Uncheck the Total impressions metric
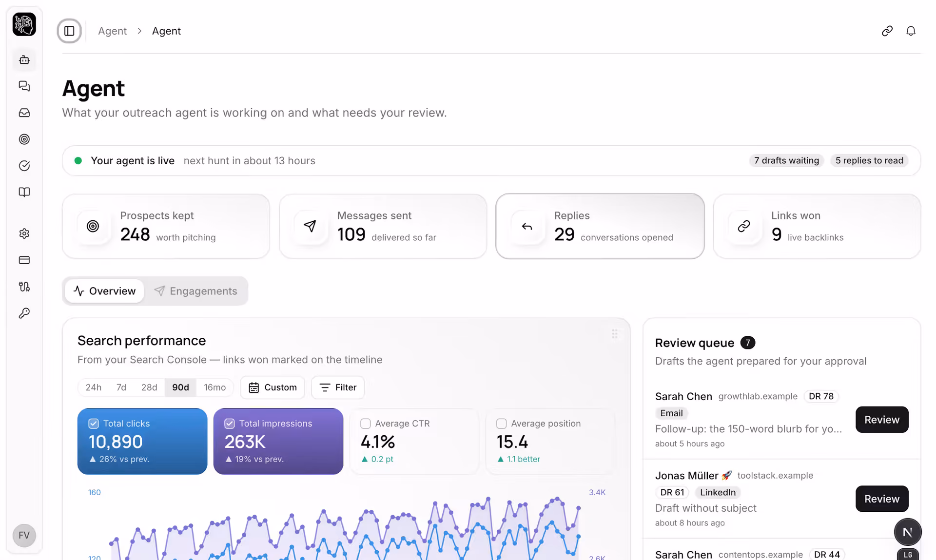Image resolution: width=936 pixels, height=560 pixels. (x=230, y=424)
